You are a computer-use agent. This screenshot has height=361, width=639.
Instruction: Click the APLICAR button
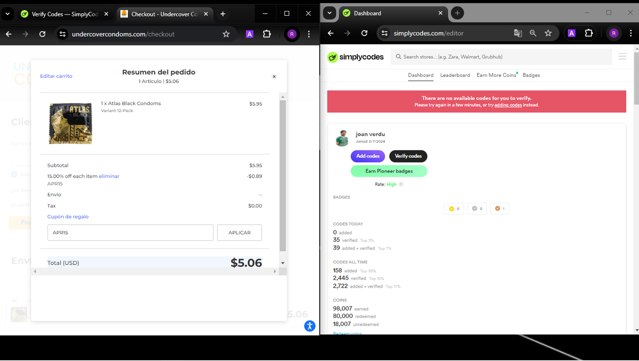(x=239, y=233)
